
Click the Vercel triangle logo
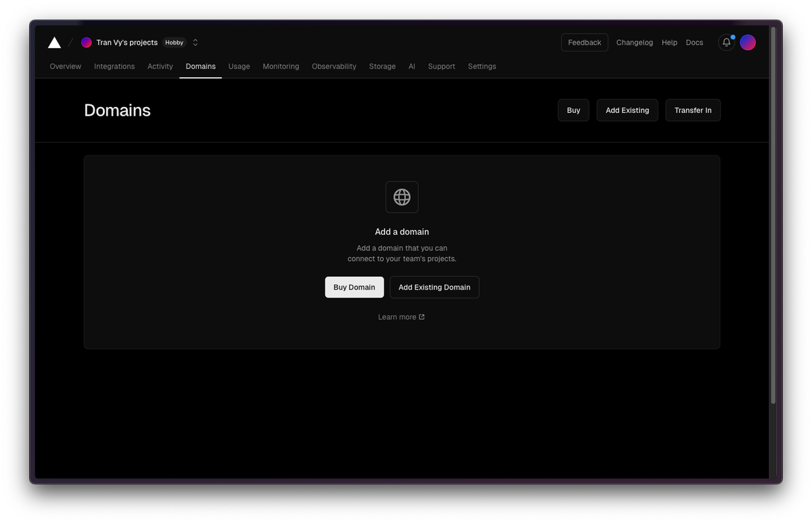54,42
